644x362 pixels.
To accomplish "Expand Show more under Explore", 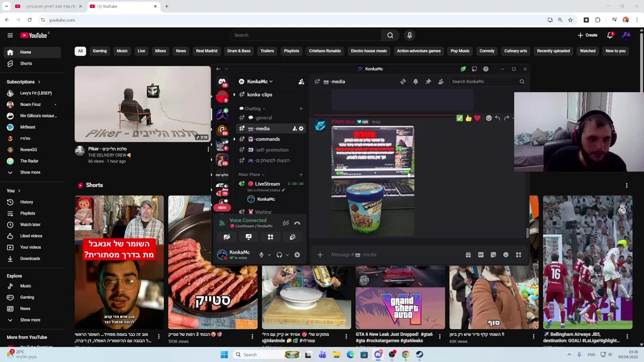I will point(33,320).
